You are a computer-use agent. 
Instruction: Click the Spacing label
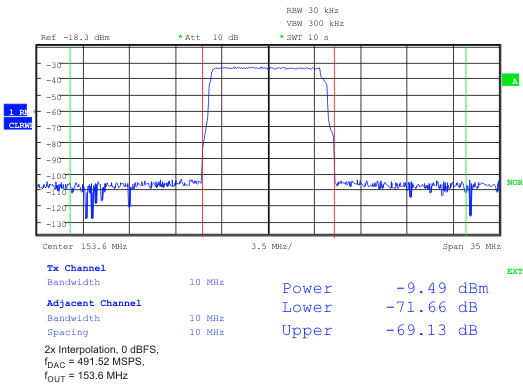coord(68,332)
